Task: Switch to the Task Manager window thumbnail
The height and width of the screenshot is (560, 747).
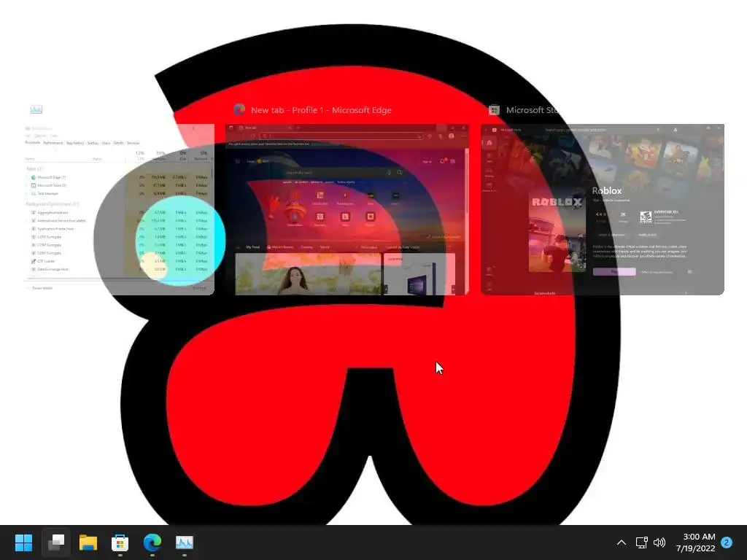Action: coord(119,209)
